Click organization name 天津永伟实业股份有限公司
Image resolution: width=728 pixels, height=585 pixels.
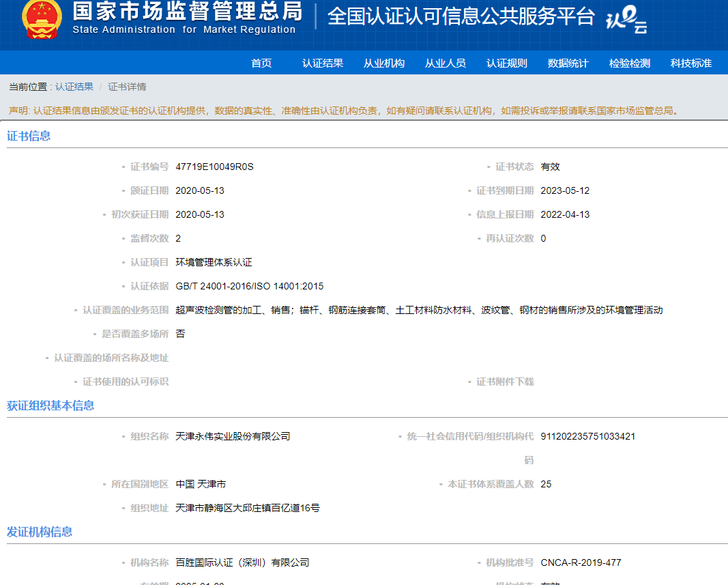click(233, 436)
